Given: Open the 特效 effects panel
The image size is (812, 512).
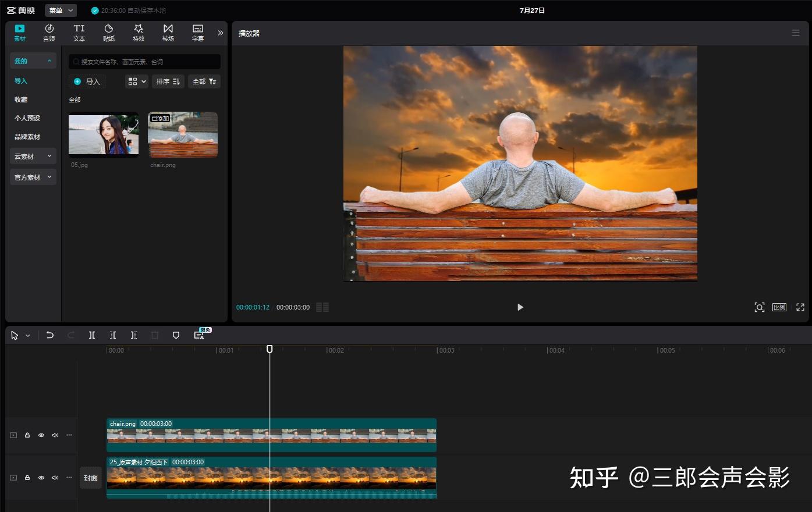Looking at the screenshot, I should pyautogui.click(x=139, y=33).
